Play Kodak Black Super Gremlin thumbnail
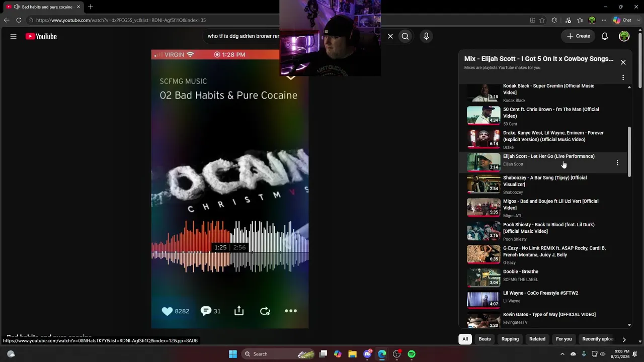This screenshot has width=644, height=362. click(x=484, y=93)
